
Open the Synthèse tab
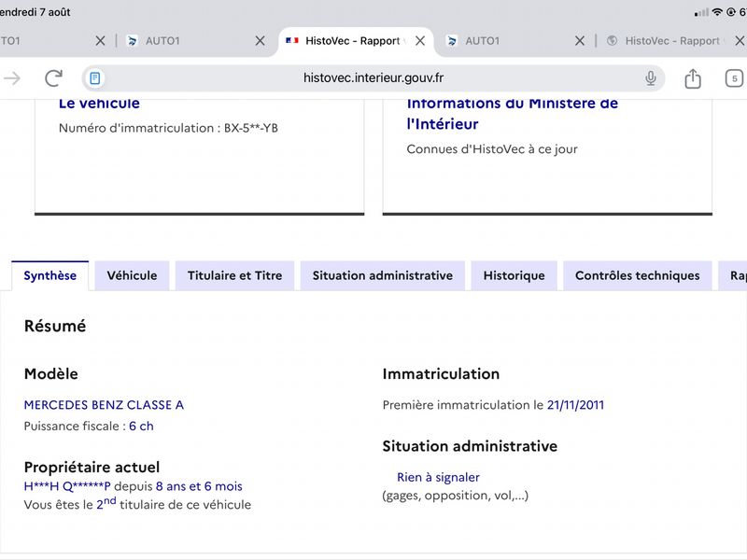[50, 275]
